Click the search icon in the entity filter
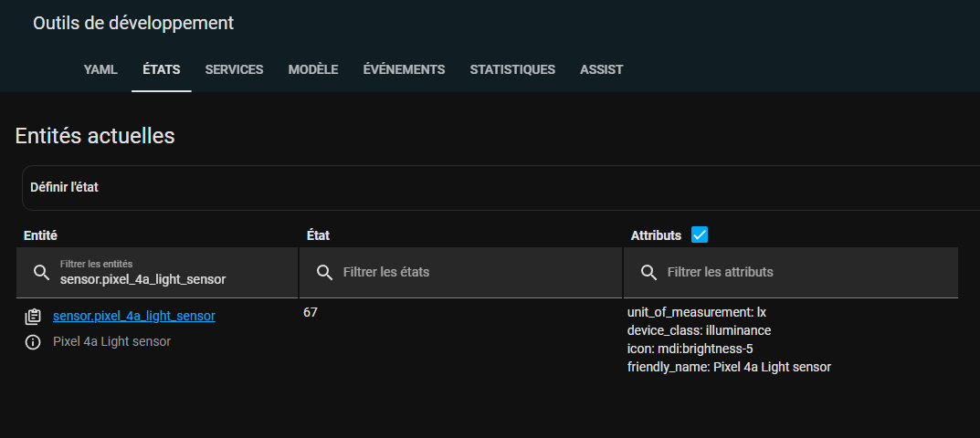Image resolution: width=980 pixels, height=438 pixels. [41, 273]
